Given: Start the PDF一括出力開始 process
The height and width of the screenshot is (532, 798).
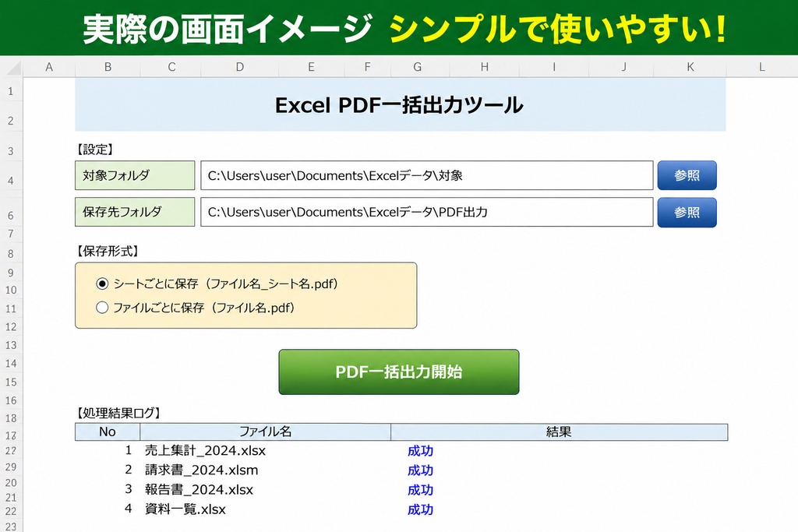Looking at the screenshot, I should coord(398,372).
